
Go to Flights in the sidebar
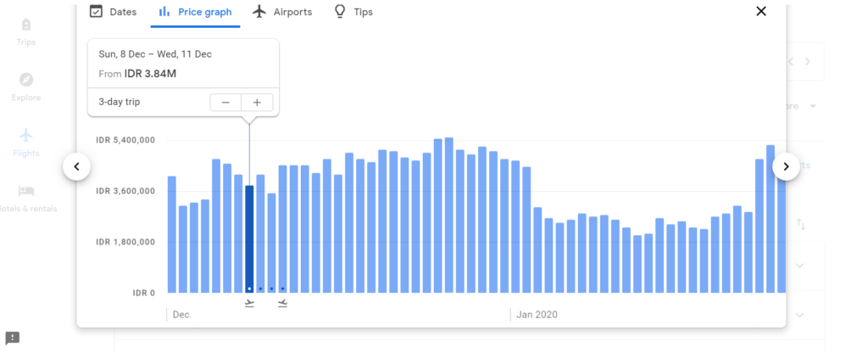pos(26,142)
